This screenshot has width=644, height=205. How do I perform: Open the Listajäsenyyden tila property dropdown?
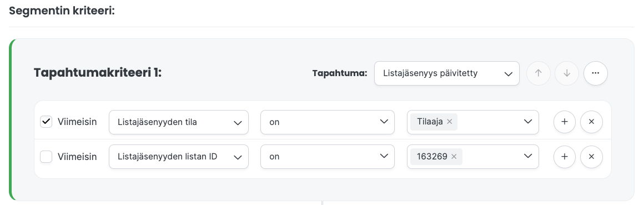(x=179, y=122)
